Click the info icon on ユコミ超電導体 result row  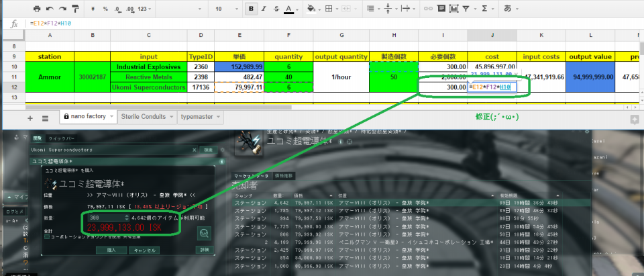point(222,162)
